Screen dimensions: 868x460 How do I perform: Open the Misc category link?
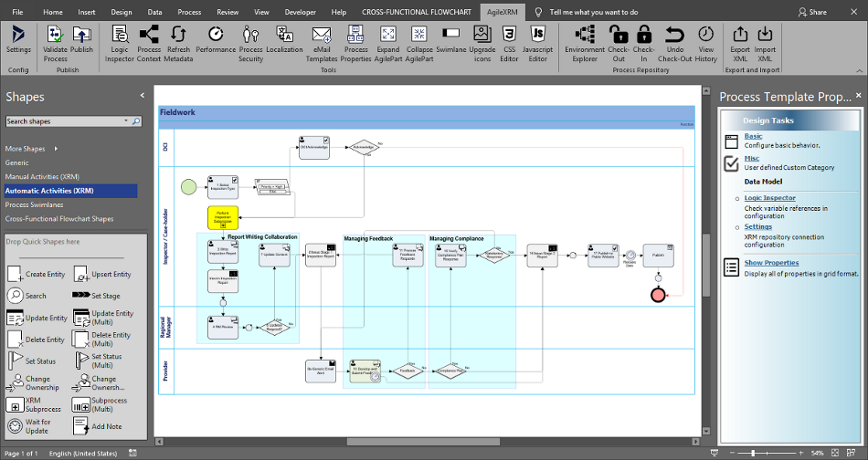point(751,158)
